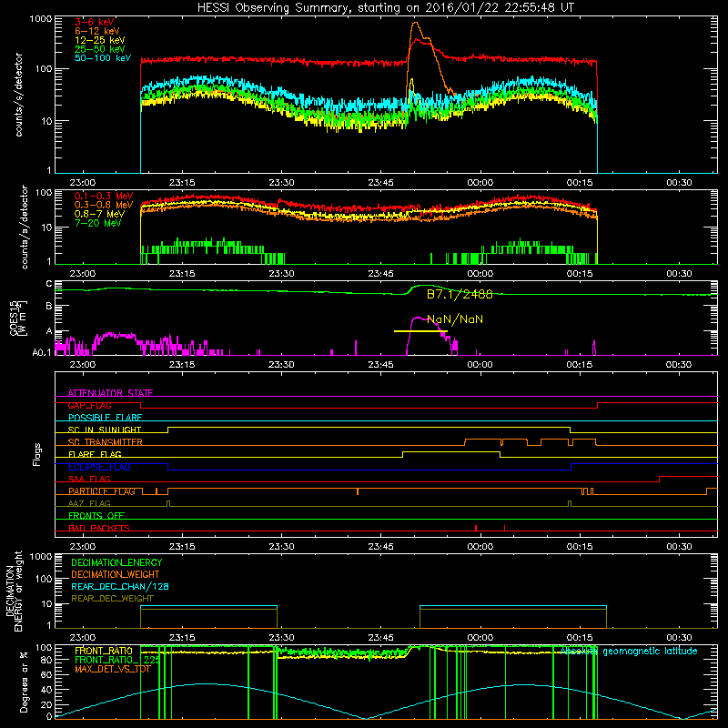The width and height of the screenshot is (728, 728).
Task: Select the 50-100 keV legend label
Action: [x=103, y=58]
